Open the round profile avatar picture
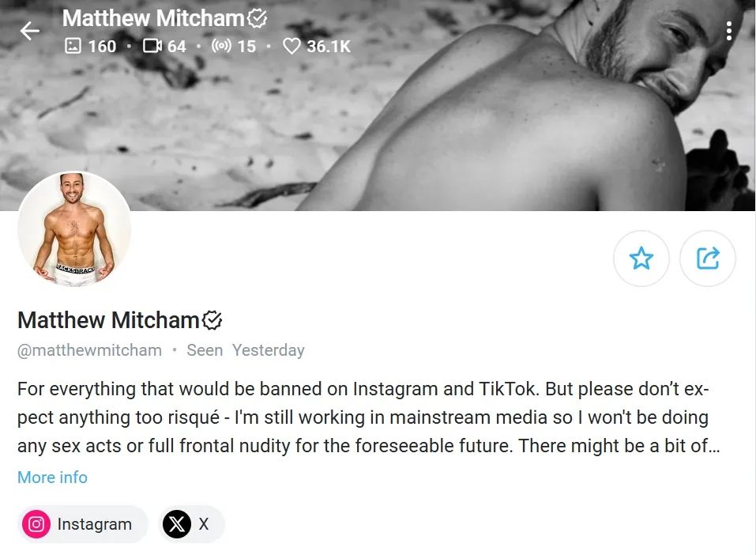 click(74, 229)
